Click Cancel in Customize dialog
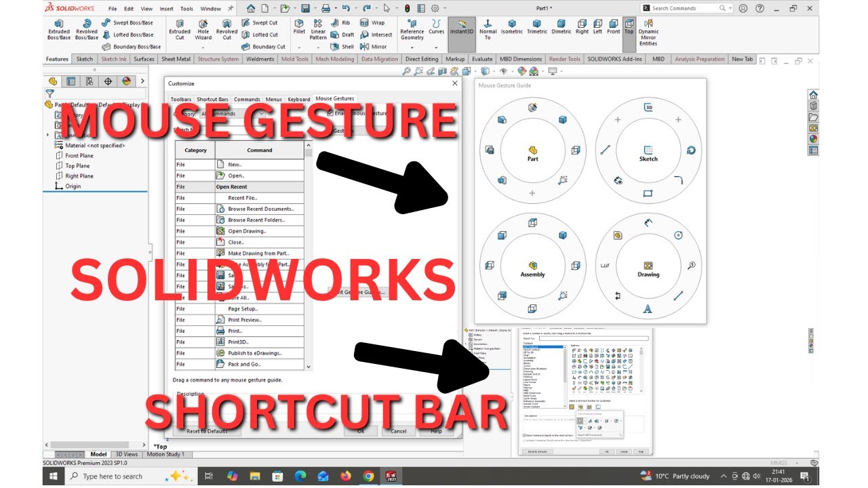The width and height of the screenshot is (868, 488). [398, 431]
